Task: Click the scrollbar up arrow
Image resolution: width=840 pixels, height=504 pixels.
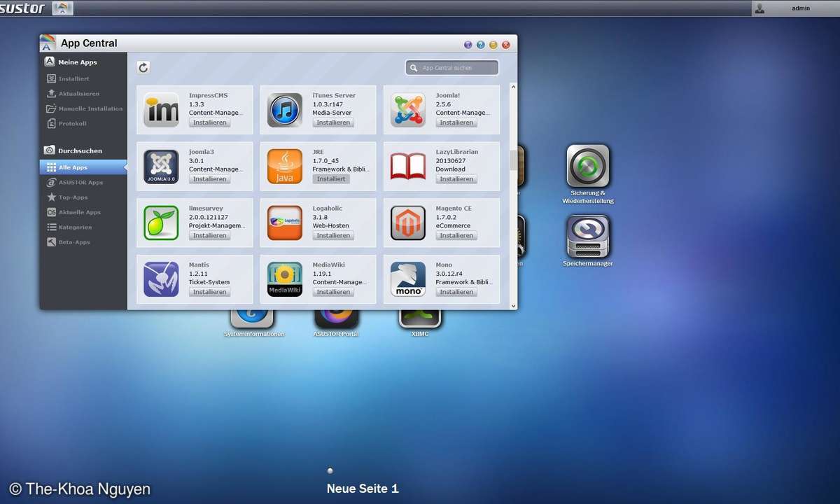Action: (x=513, y=87)
